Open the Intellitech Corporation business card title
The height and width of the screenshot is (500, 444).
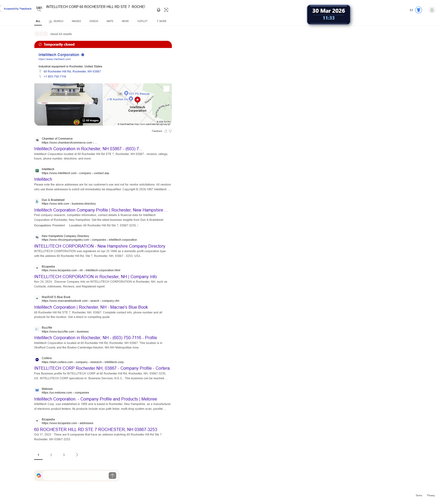click(59, 55)
